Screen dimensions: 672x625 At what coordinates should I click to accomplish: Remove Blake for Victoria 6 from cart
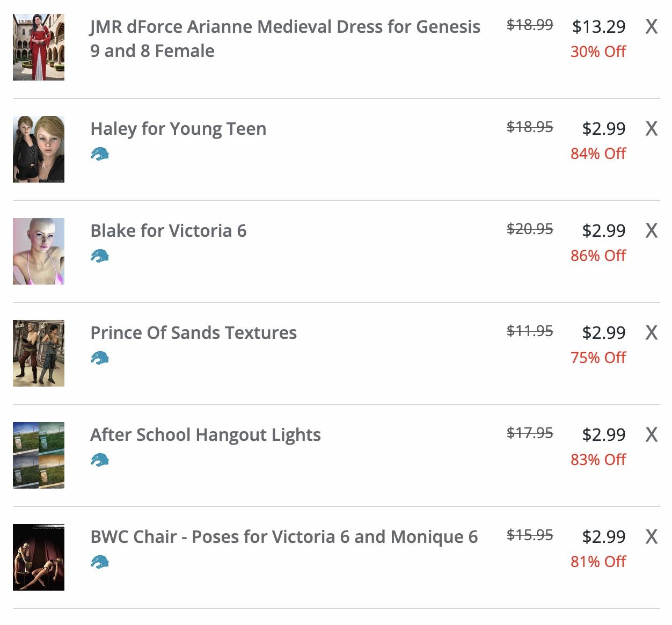651,230
